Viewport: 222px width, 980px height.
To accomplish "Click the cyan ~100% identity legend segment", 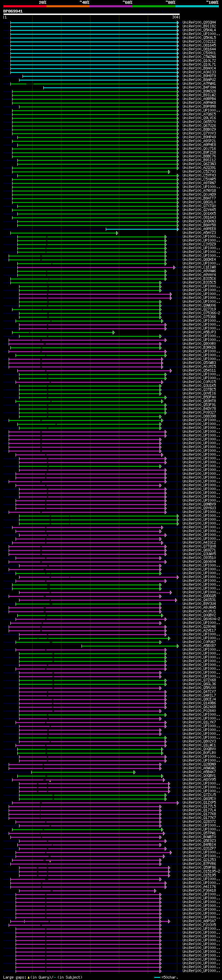I will coord(197,6).
